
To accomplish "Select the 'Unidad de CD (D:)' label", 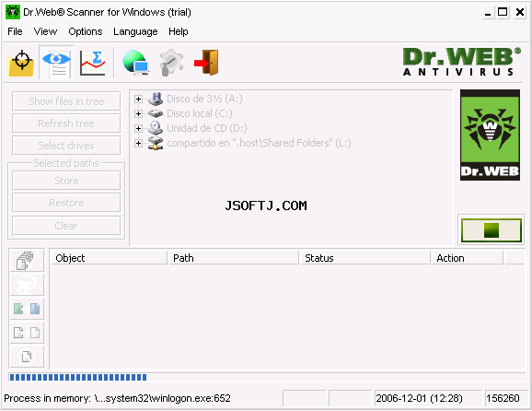I will (x=207, y=128).
